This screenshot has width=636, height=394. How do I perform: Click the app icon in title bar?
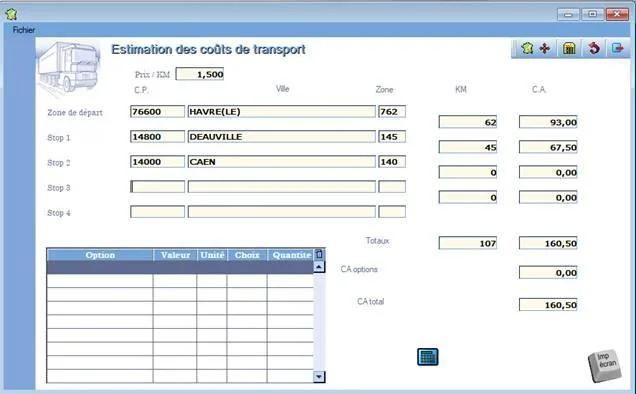[x=11, y=14]
